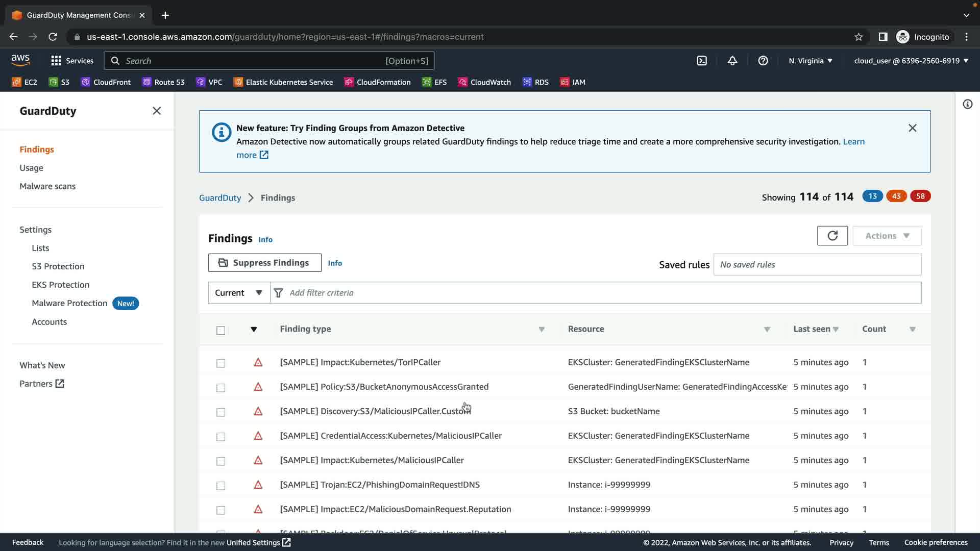Open the AWS CloudShell icon
The height and width of the screenshot is (551, 980).
click(702, 61)
